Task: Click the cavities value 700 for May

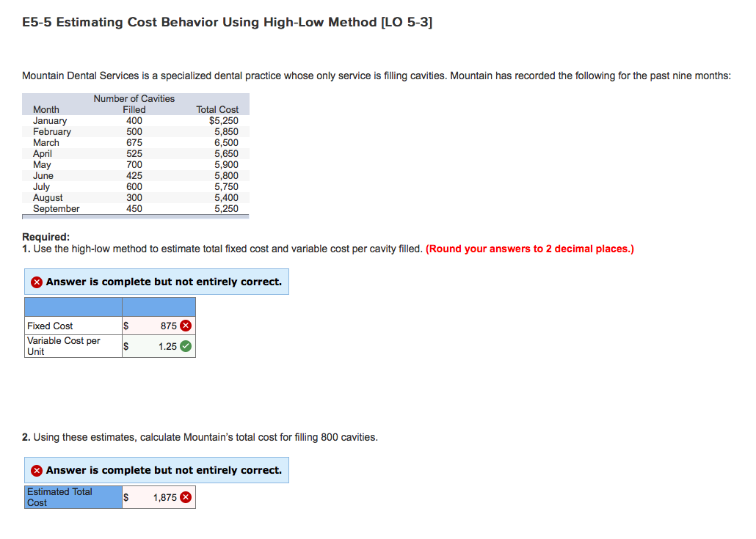Action: pyautogui.click(x=134, y=165)
